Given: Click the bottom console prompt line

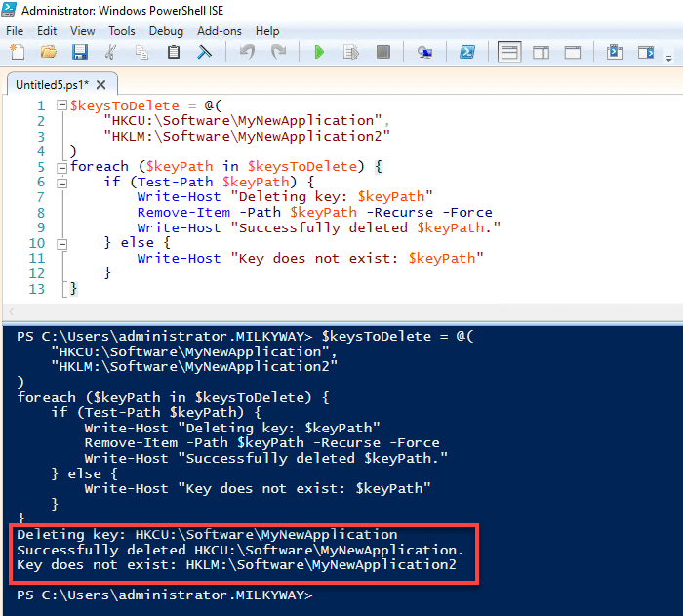Looking at the screenshot, I should 165,595.
